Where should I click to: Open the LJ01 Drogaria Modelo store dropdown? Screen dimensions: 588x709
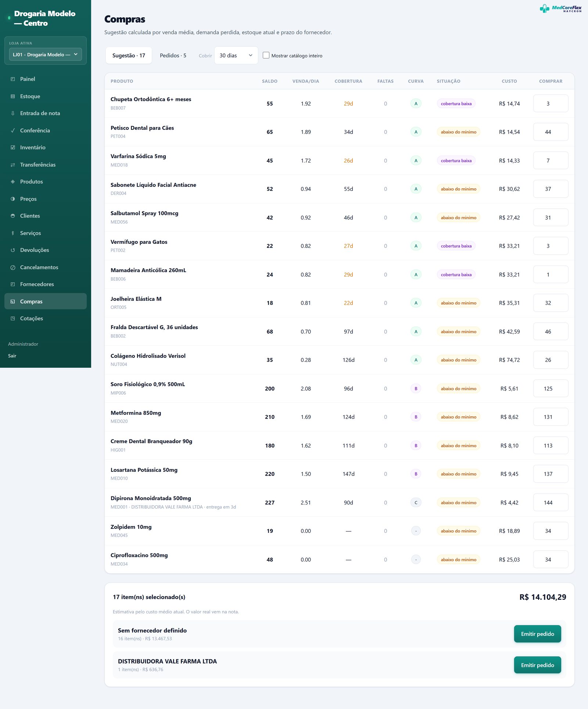point(46,54)
